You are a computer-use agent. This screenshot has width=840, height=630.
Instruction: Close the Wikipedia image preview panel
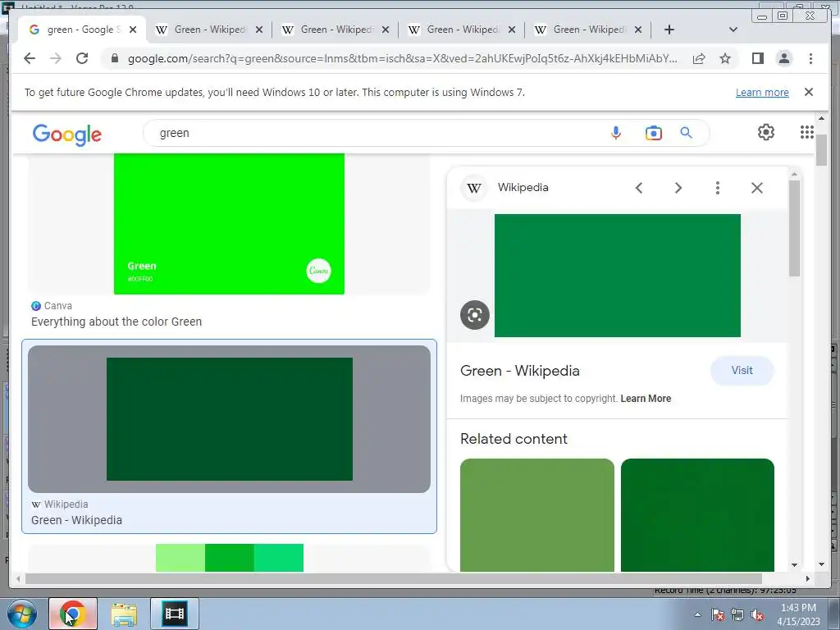[x=757, y=188]
